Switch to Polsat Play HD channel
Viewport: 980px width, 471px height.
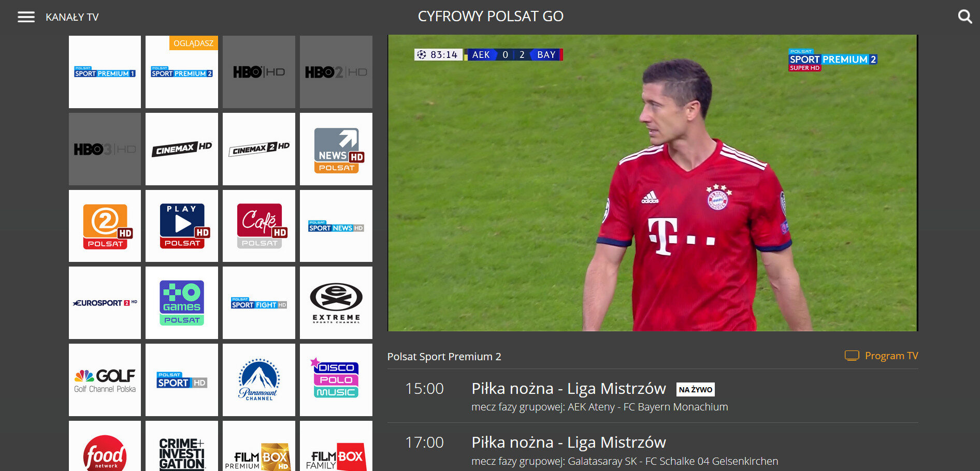coord(182,226)
